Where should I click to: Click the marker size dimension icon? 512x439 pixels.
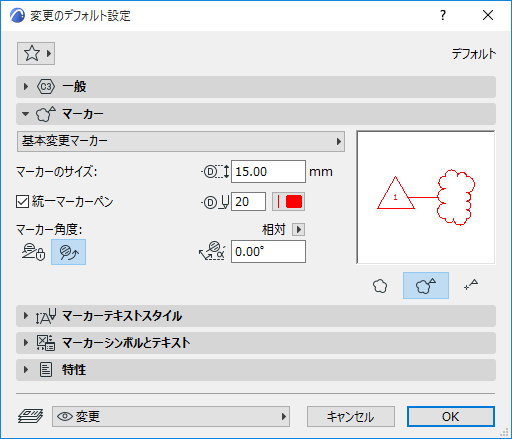(x=216, y=172)
